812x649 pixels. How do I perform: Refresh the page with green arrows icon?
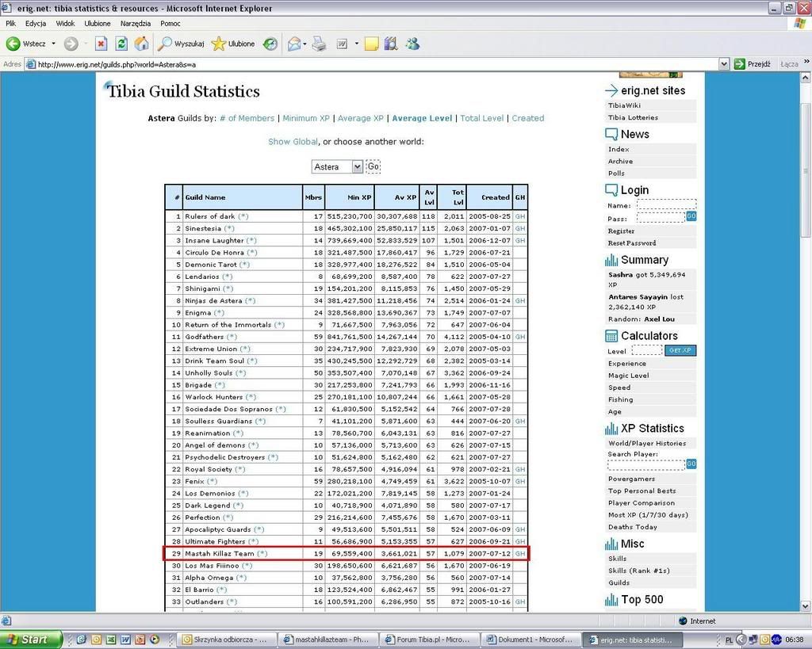(x=121, y=44)
